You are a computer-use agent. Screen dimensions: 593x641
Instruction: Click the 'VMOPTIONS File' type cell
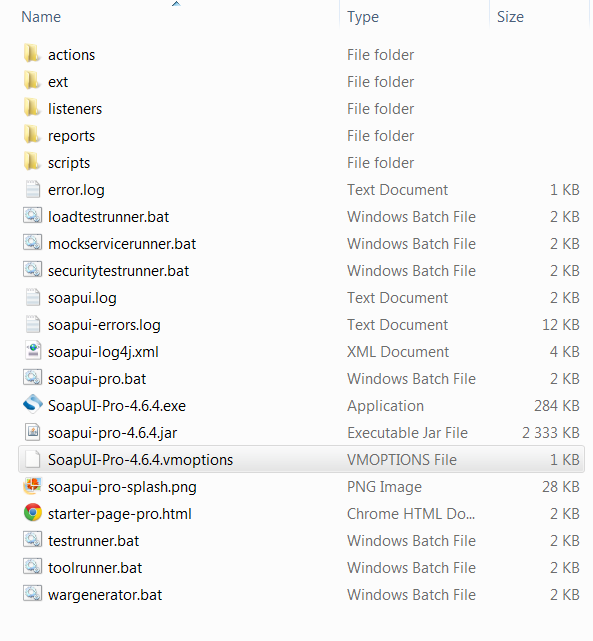[402, 459]
